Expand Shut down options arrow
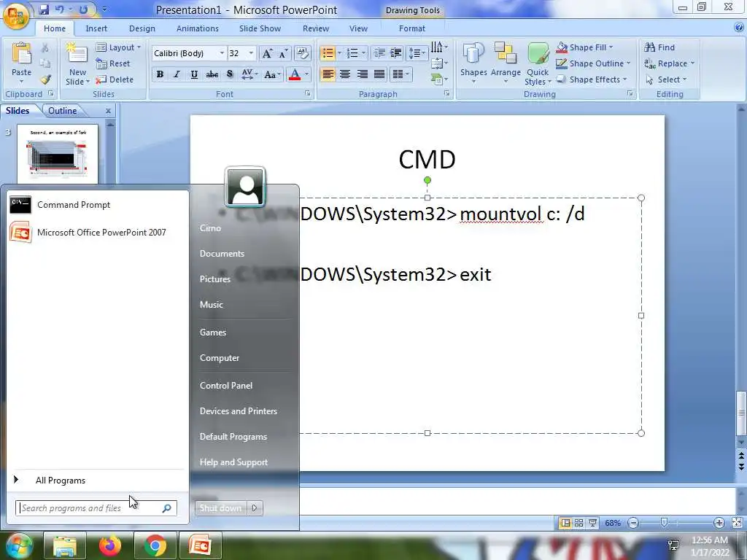Screen dimensions: 747x560 (x=255, y=508)
